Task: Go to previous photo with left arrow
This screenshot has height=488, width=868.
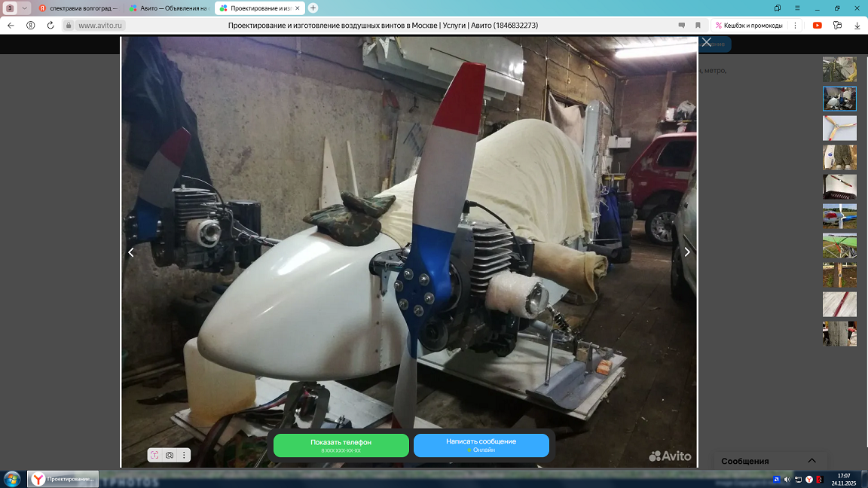Action: [x=131, y=252]
